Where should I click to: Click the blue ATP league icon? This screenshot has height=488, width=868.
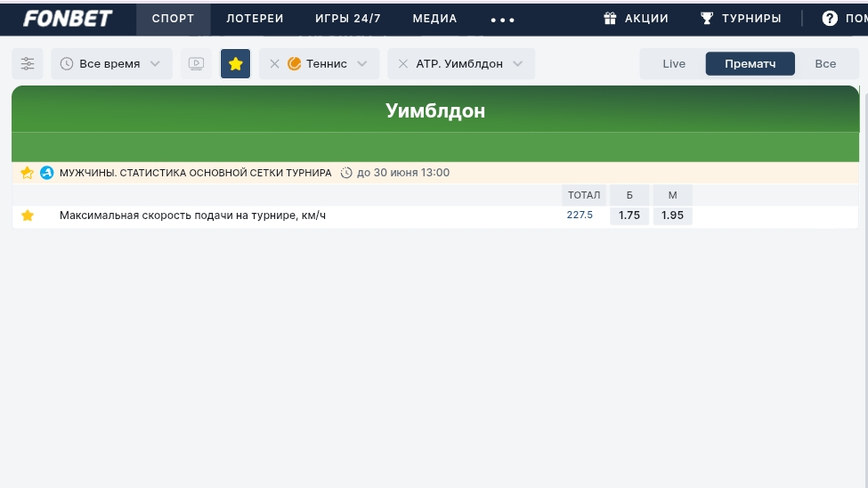(47, 173)
